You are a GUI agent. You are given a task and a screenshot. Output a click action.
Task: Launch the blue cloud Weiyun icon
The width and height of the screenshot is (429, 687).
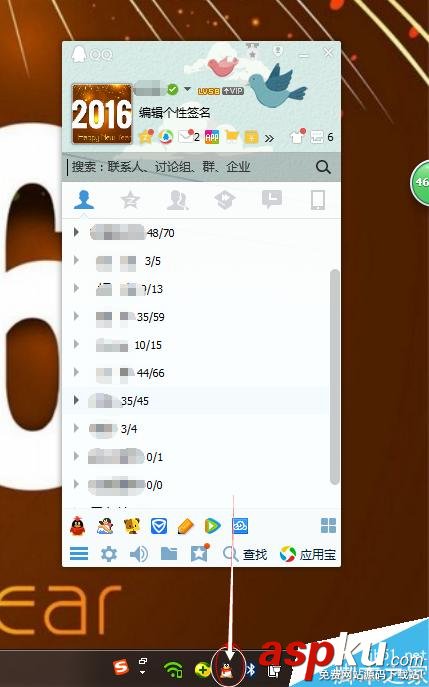240,526
